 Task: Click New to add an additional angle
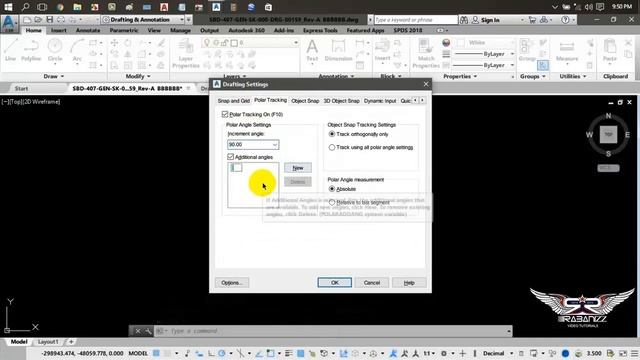pyautogui.click(x=298, y=168)
